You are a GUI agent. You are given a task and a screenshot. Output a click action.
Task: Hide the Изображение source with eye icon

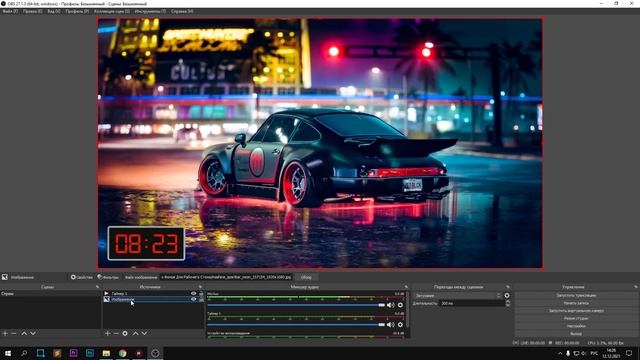point(193,299)
